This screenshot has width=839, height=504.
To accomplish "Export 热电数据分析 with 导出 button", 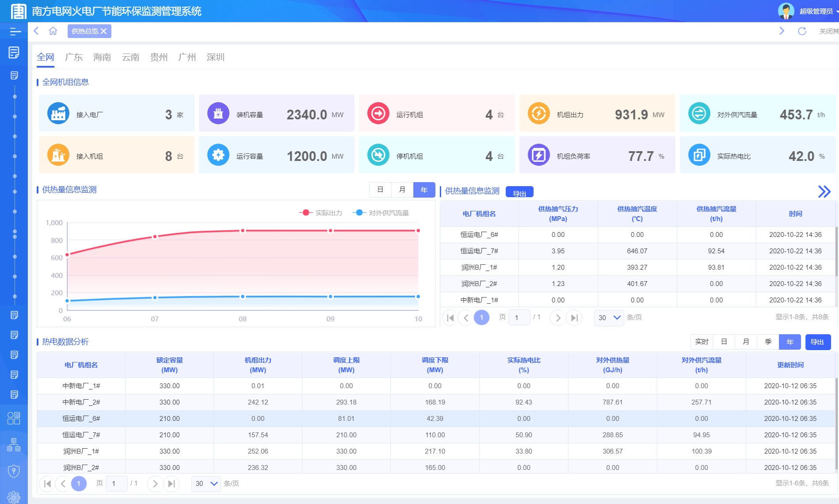I will tap(818, 342).
